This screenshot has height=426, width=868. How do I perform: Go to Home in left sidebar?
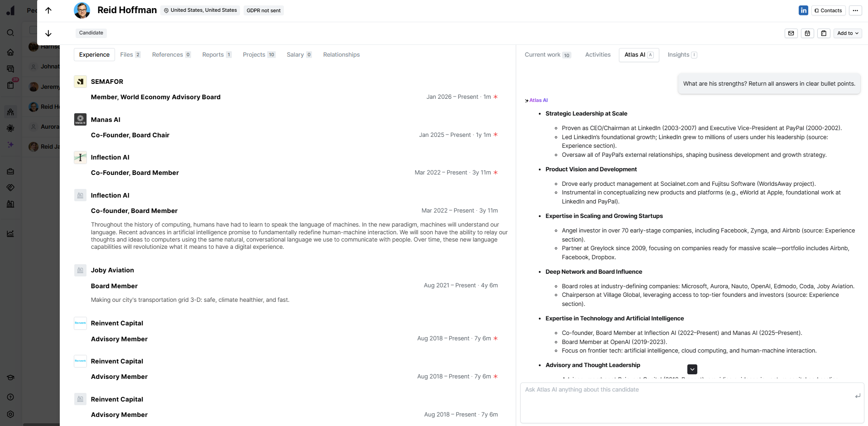coord(10,52)
